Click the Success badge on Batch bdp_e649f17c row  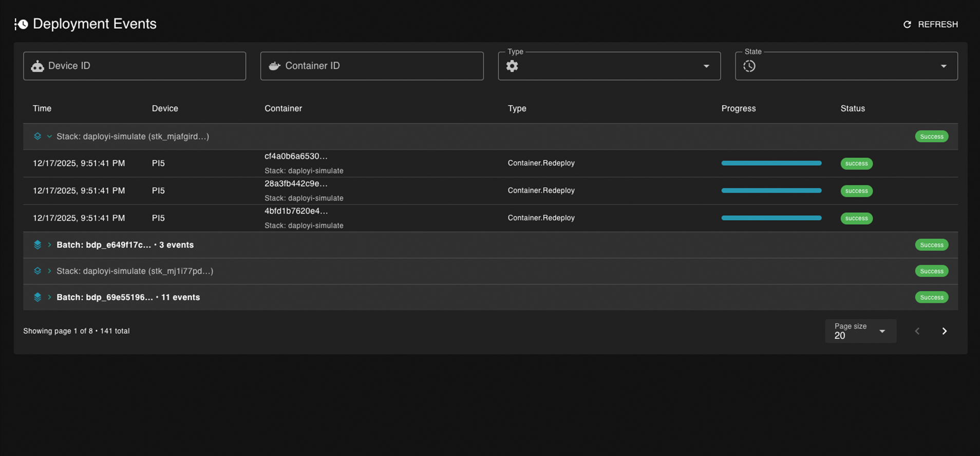(932, 245)
